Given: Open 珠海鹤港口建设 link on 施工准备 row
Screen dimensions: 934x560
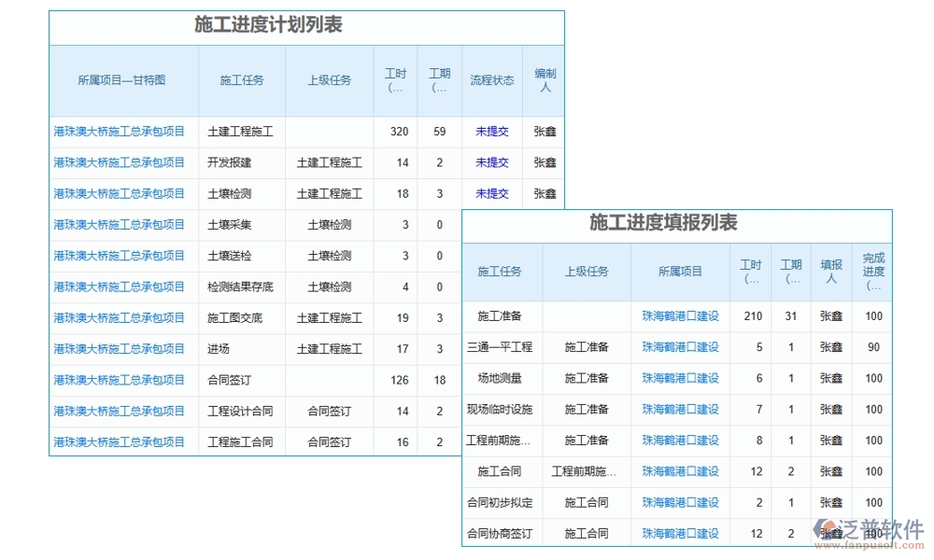Looking at the screenshot, I should [680, 316].
